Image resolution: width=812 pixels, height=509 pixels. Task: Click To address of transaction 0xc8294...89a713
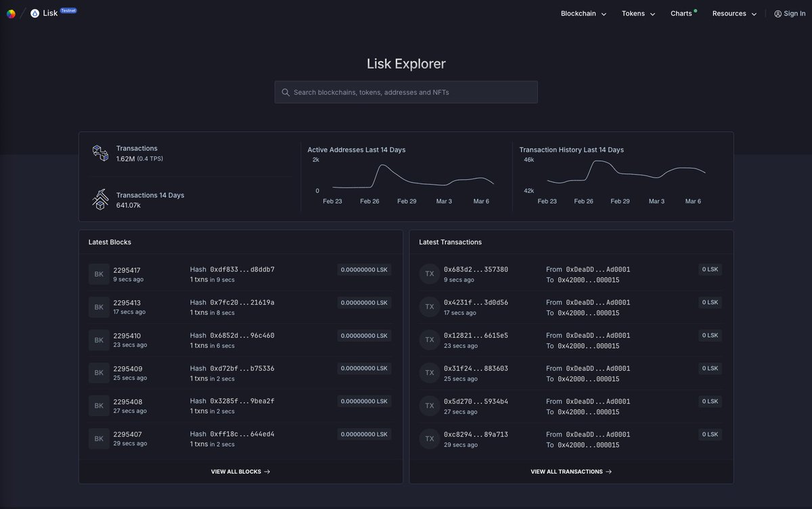coord(588,445)
